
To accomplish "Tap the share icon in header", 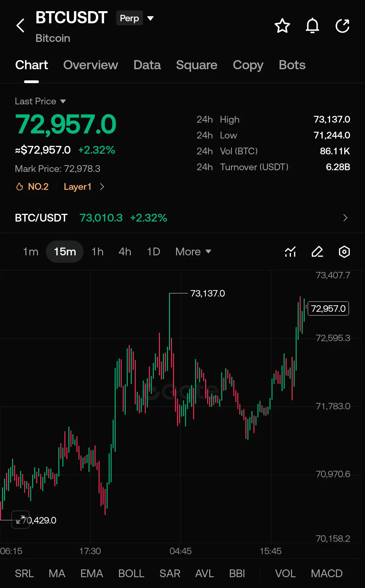I will [342, 26].
